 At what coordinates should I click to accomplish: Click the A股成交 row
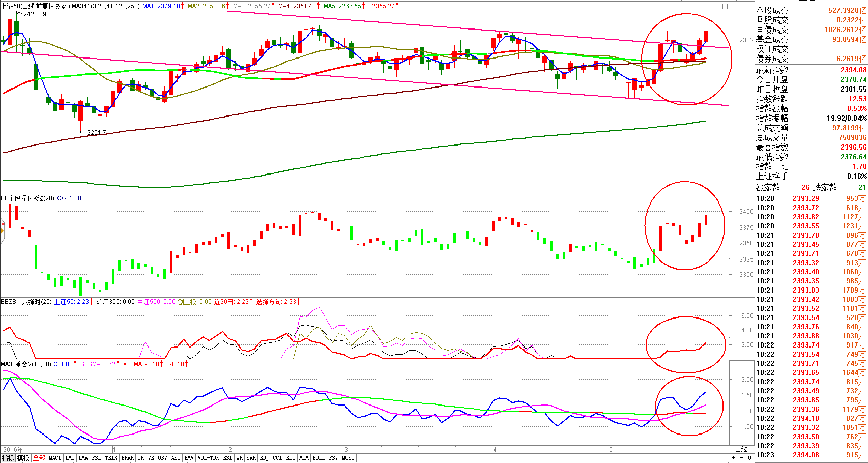point(811,10)
